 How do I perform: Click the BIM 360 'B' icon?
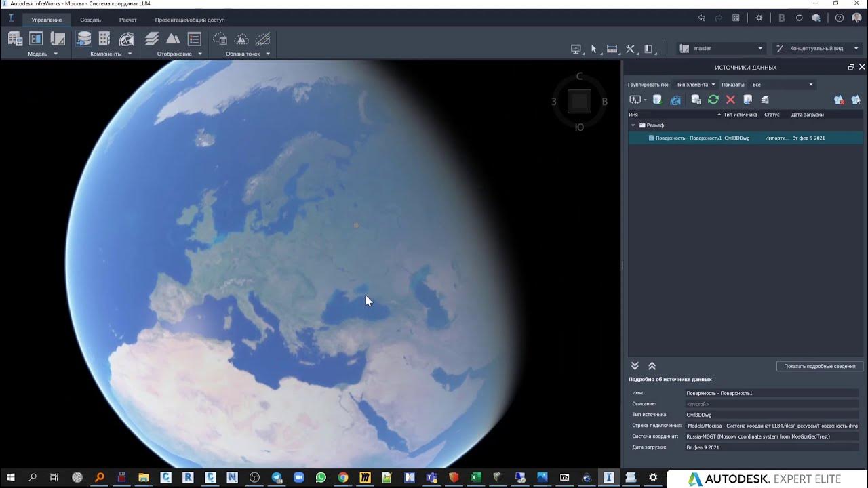782,18
